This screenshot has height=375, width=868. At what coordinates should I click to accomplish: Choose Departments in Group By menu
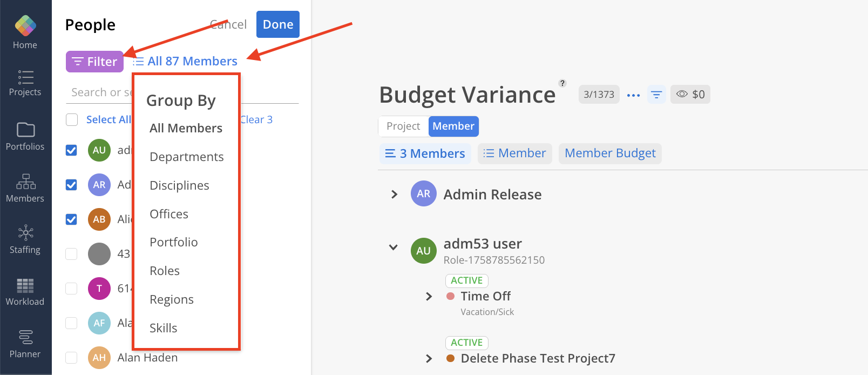coord(186,157)
